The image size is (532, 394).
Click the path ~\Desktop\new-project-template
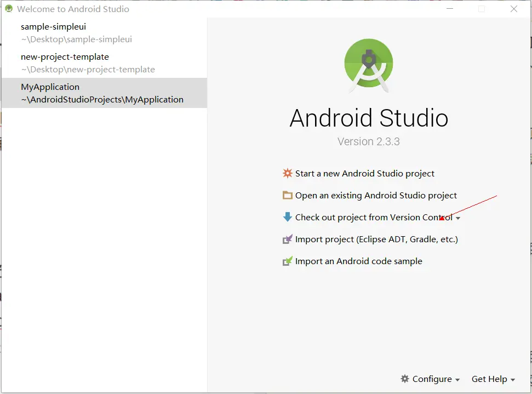(x=88, y=70)
